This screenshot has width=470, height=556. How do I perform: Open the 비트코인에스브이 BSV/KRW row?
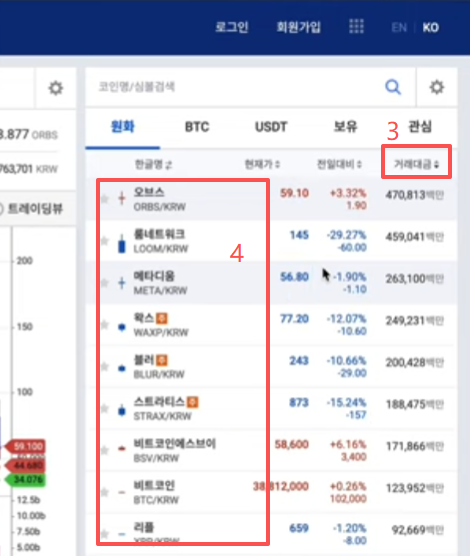click(271, 450)
